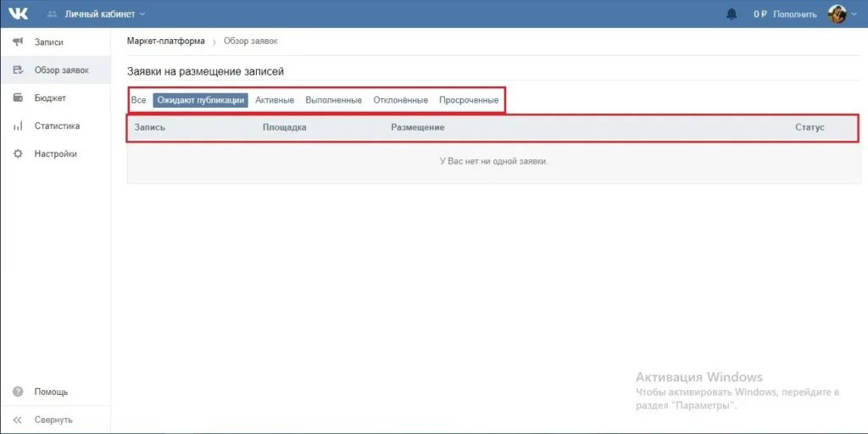This screenshot has width=868, height=434.
Task: Click the VK logo in header
Action: [18, 14]
